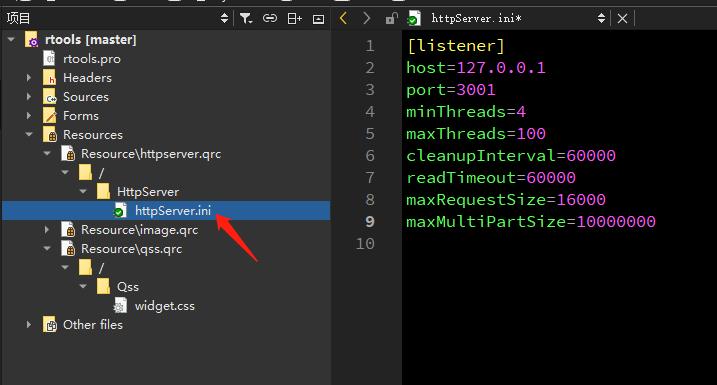Select Resource\qss.qrc item
Viewport: 717px width, 385px height.
(x=131, y=249)
